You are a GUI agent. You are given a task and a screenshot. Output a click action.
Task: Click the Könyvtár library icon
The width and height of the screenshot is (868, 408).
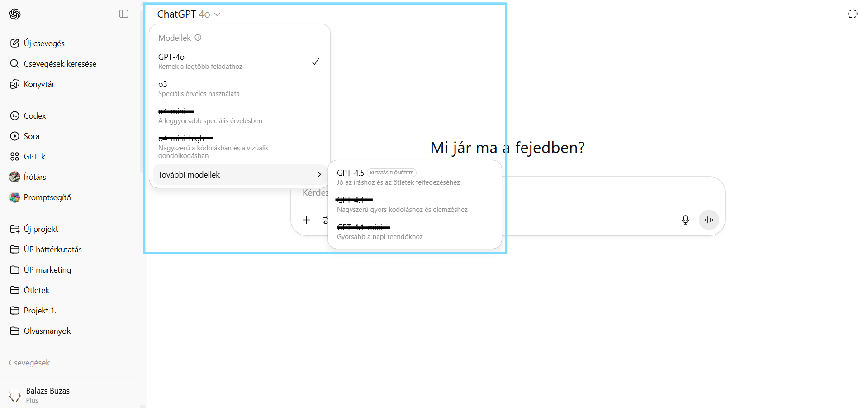pyautogui.click(x=14, y=84)
